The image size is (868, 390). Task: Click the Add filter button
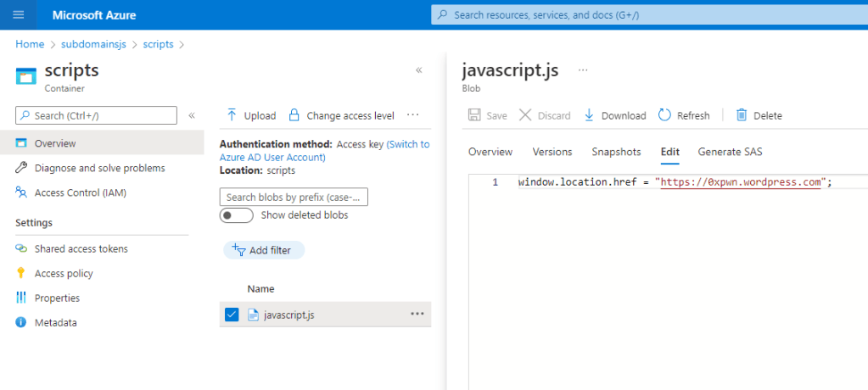click(x=263, y=250)
